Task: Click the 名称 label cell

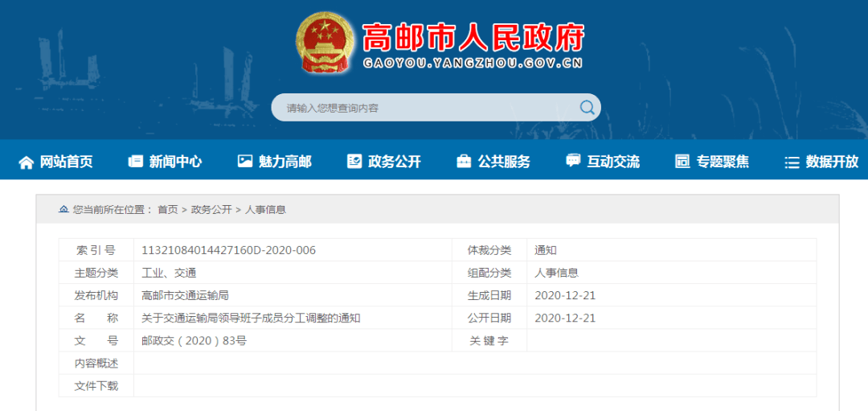Action: pyautogui.click(x=96, y=319)
